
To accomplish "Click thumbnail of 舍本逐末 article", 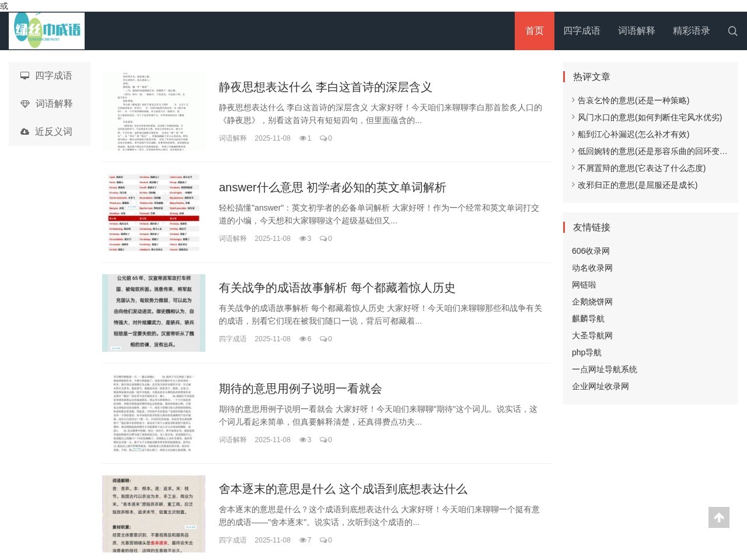I will click(153, 514).
